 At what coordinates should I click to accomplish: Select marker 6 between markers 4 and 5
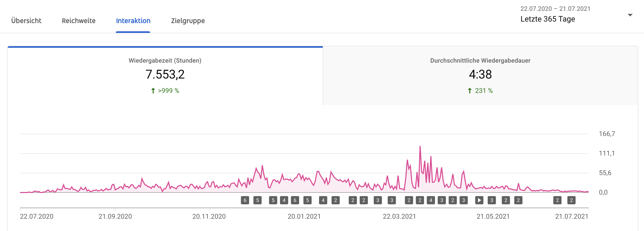click(295, 200)
